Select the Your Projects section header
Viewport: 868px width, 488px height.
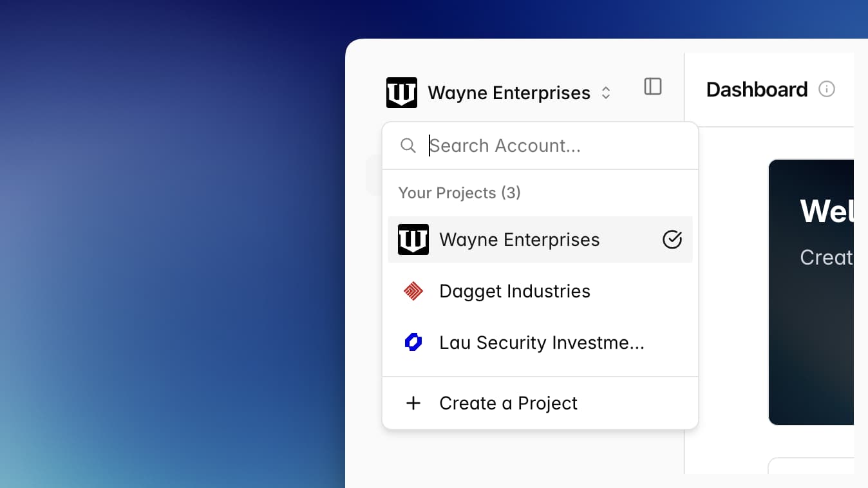(459, 192)
